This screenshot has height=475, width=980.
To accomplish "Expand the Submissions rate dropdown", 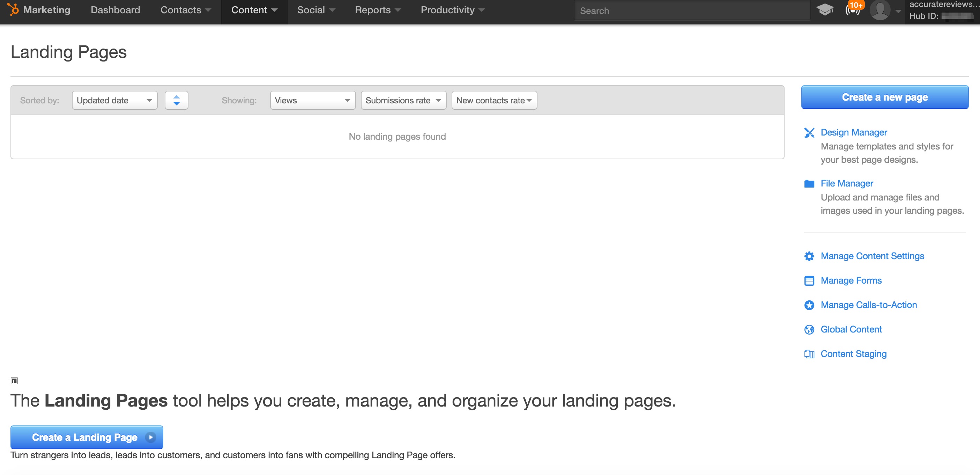I will coord(403,100).
